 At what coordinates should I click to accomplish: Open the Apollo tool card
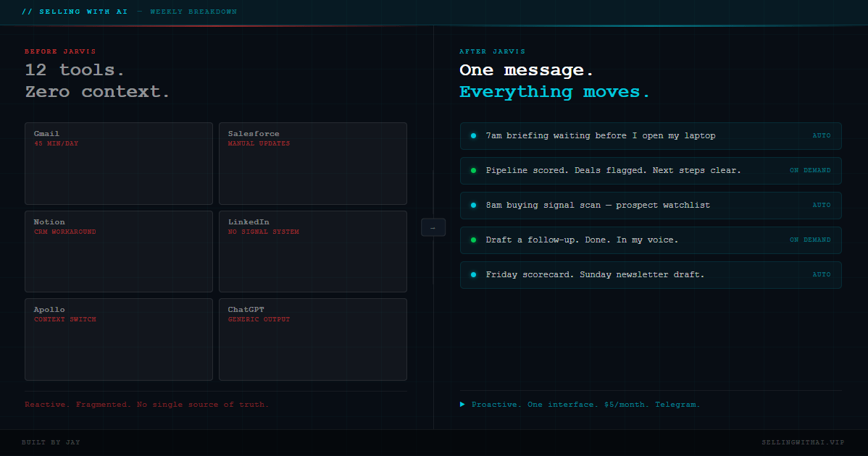119,339
